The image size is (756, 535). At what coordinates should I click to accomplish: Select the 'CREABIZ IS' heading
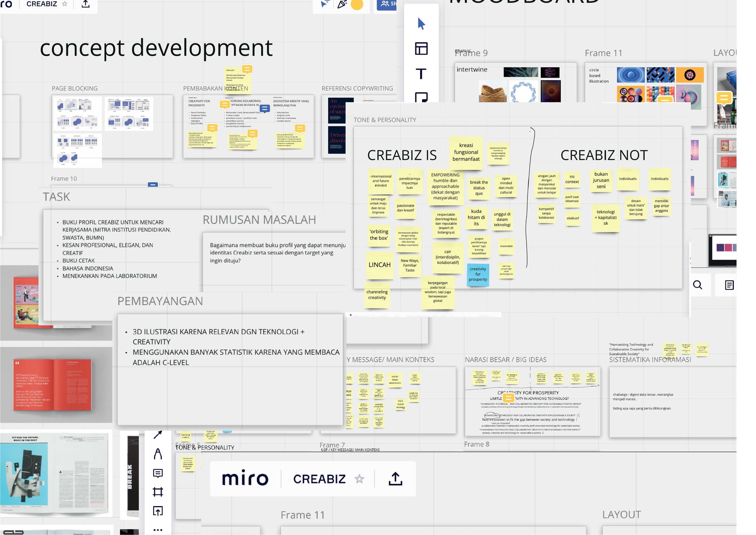tap(402, 155)
